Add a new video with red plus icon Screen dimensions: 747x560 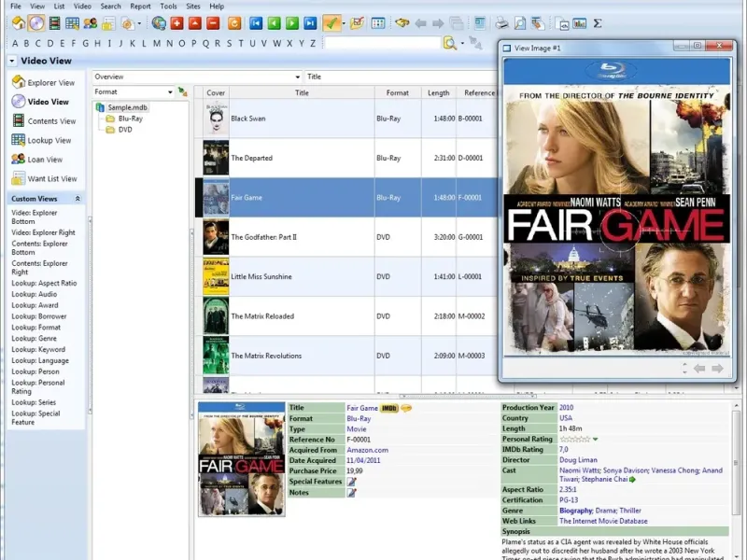coord(176,22)
